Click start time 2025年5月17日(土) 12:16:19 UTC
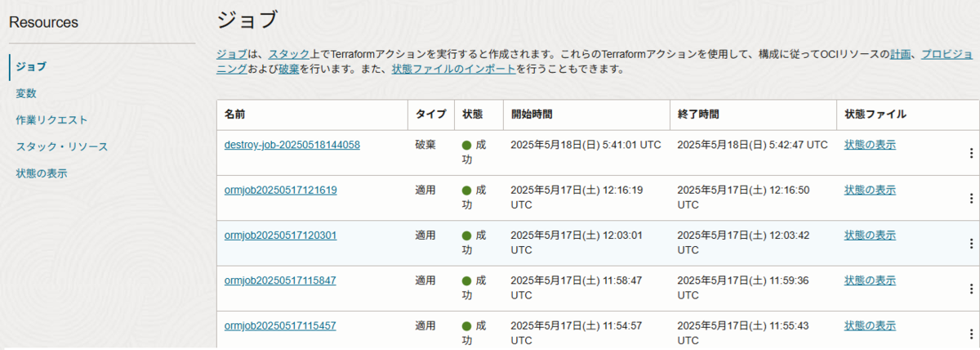 point(577,196)
